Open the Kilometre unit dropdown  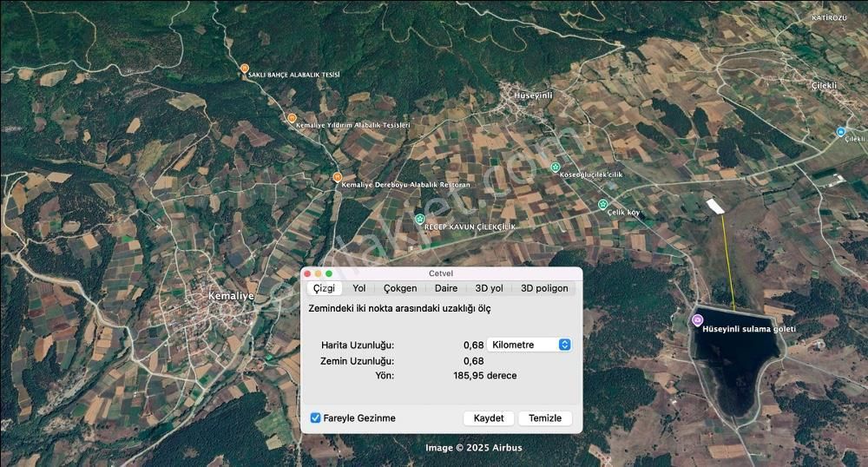point(529,345)
